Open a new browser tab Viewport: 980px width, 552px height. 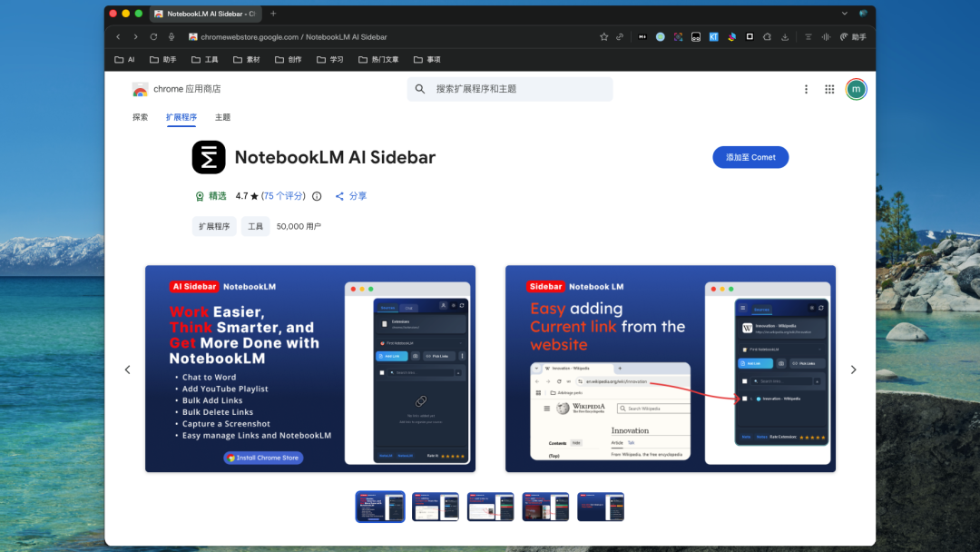tap(273, 13)
